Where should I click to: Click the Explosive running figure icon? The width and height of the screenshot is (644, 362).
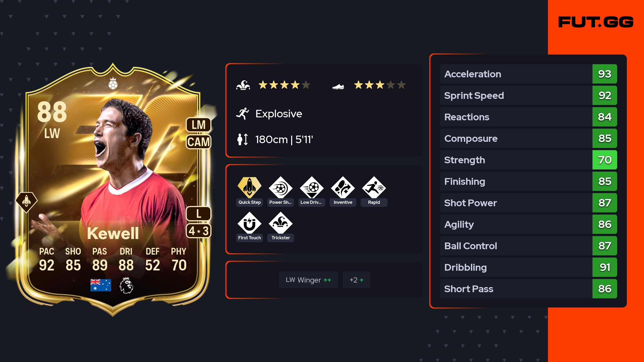(243, 114)
